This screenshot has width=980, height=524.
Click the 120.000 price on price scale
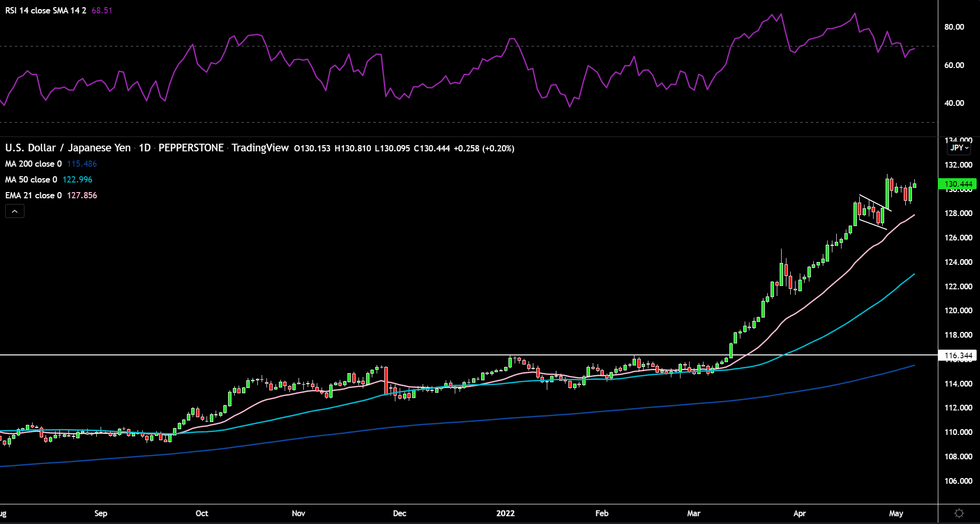point(958,310)
